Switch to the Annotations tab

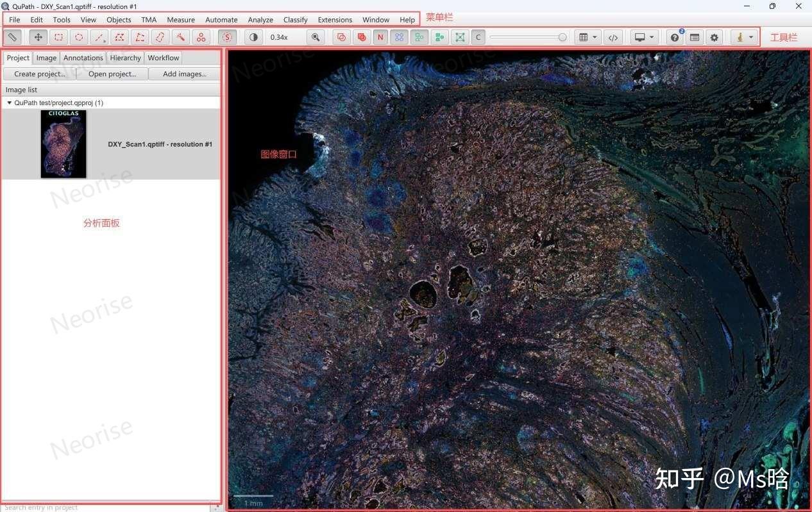(x=83, y=58)
